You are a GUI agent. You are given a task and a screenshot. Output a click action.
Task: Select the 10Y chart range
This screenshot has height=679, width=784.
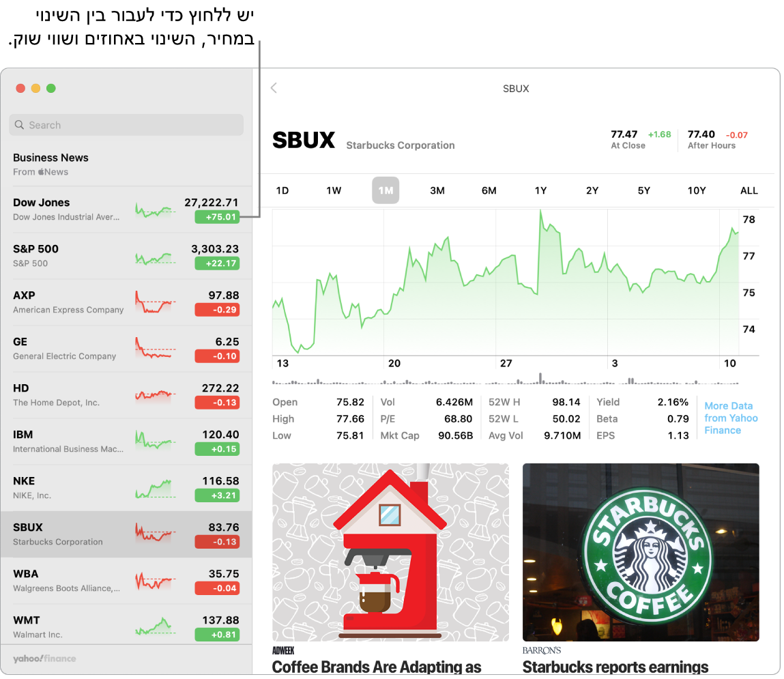[697, 191]
